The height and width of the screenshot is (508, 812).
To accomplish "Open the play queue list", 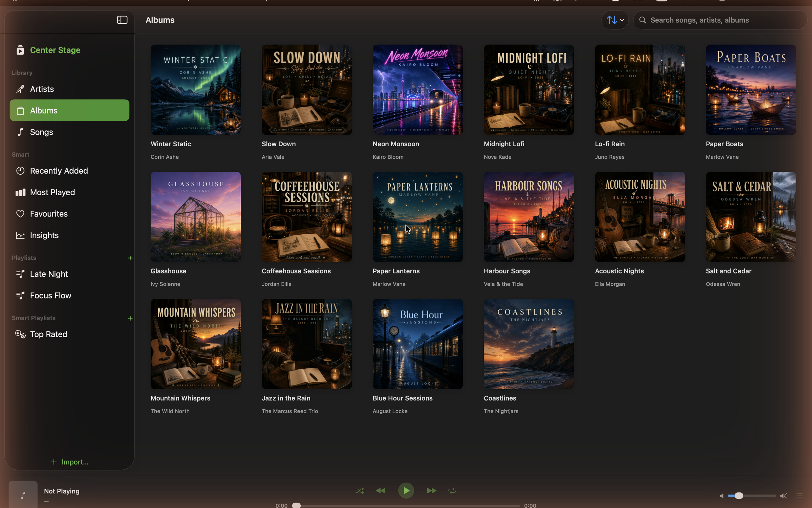I will [x=799, y=496].
